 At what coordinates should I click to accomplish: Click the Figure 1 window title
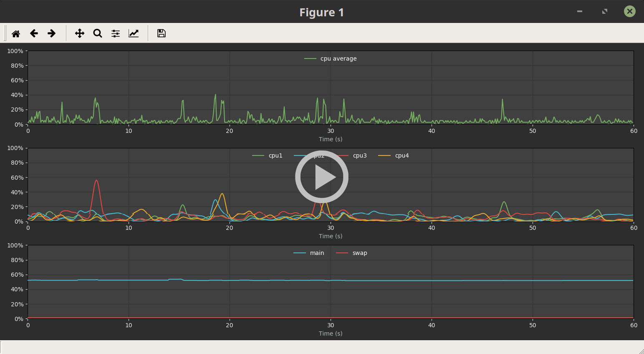coord(322,12)
